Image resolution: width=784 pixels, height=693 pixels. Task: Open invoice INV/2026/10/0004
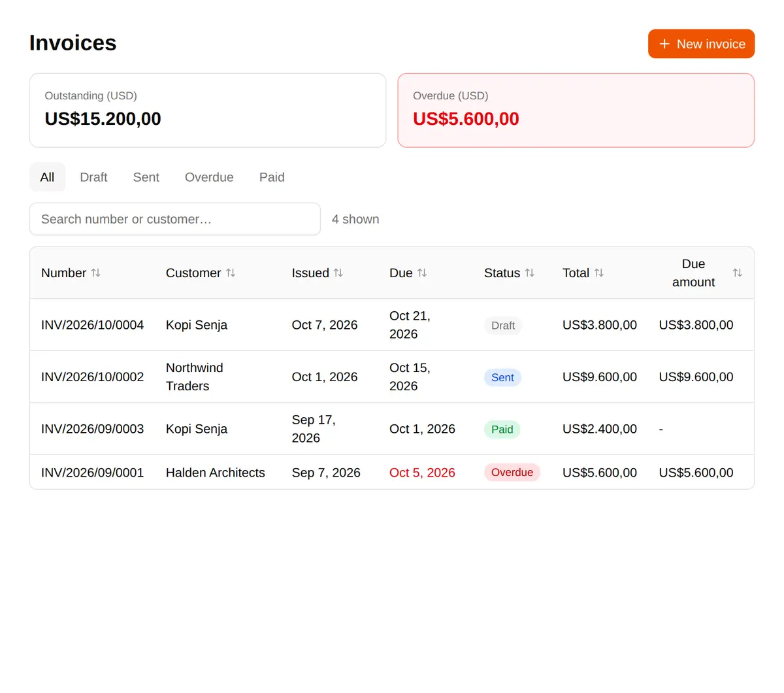(92, 325)
